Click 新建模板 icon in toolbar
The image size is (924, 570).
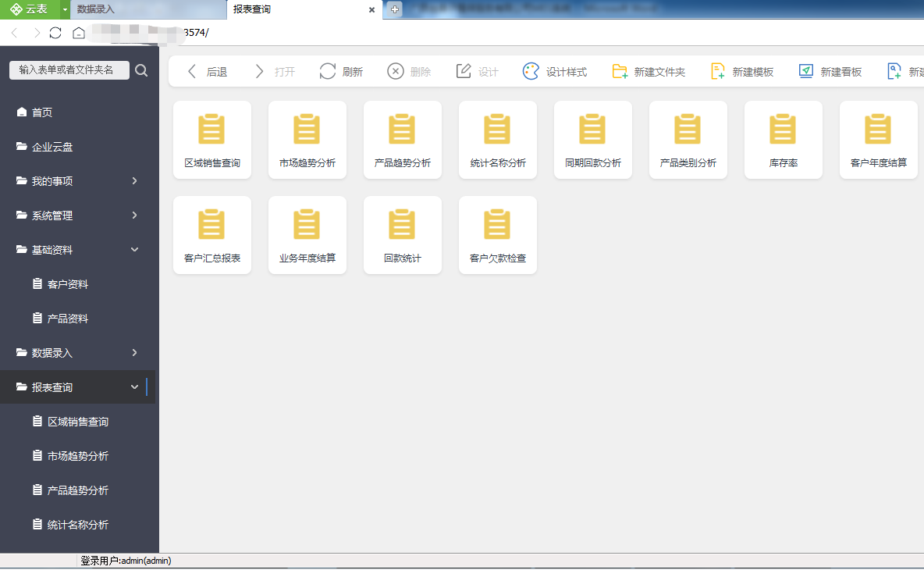[x=718, y=71]
